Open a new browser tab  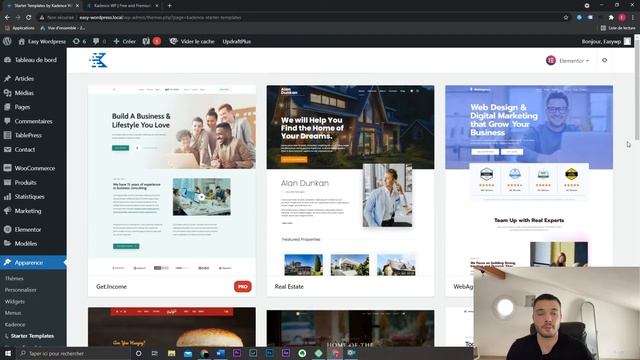tap(169, 6)
